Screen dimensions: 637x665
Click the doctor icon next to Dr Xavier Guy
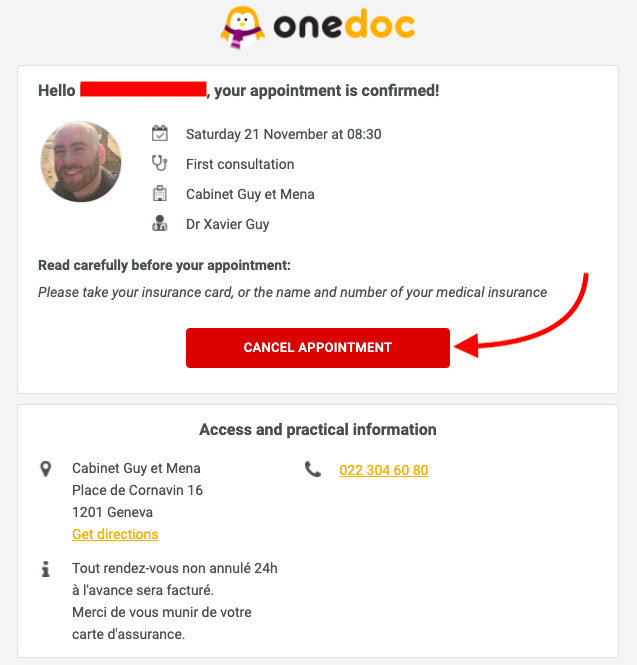(x=160, y=223)
